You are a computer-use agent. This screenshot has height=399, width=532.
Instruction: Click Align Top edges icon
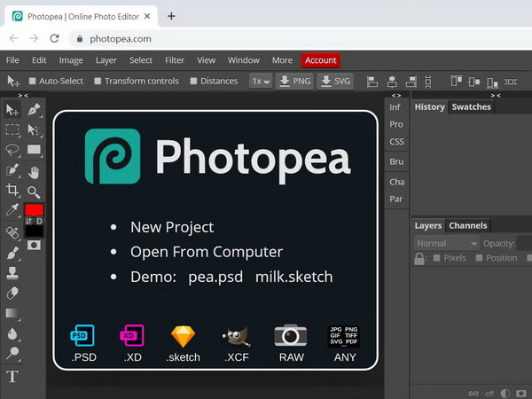coord(456,82)
